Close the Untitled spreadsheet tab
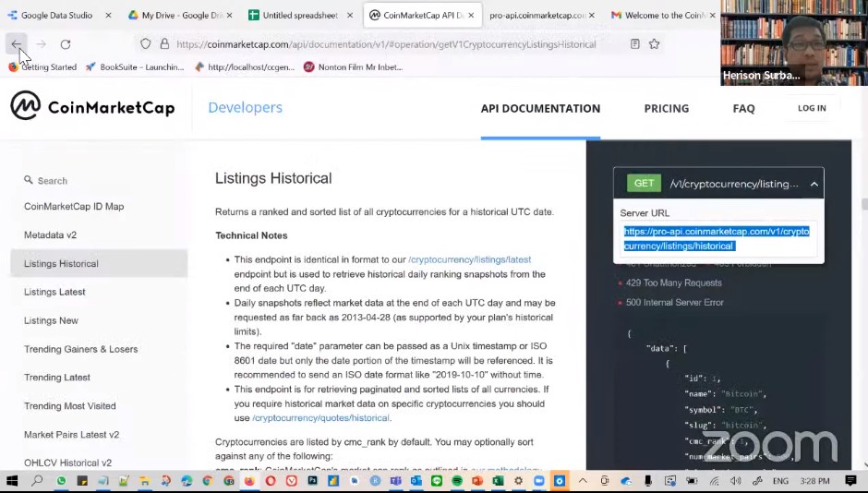 [350, 15]
